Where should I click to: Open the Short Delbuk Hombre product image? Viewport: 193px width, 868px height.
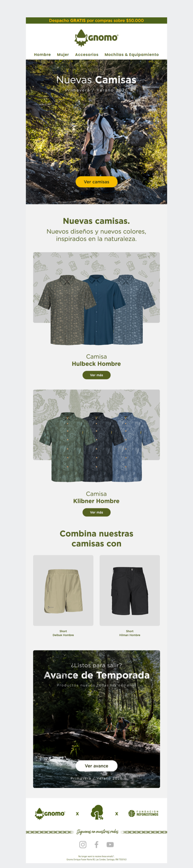(63, 590)
